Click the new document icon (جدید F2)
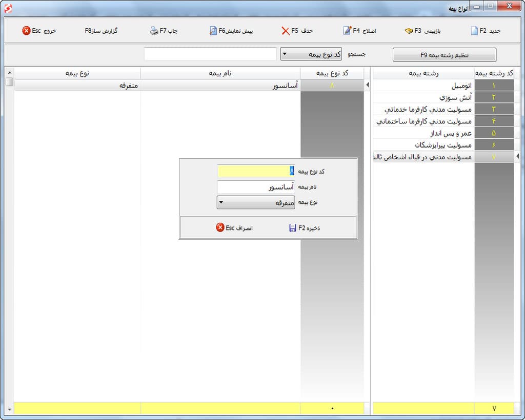Screen dimensions: 525x420 click(474, 31)
